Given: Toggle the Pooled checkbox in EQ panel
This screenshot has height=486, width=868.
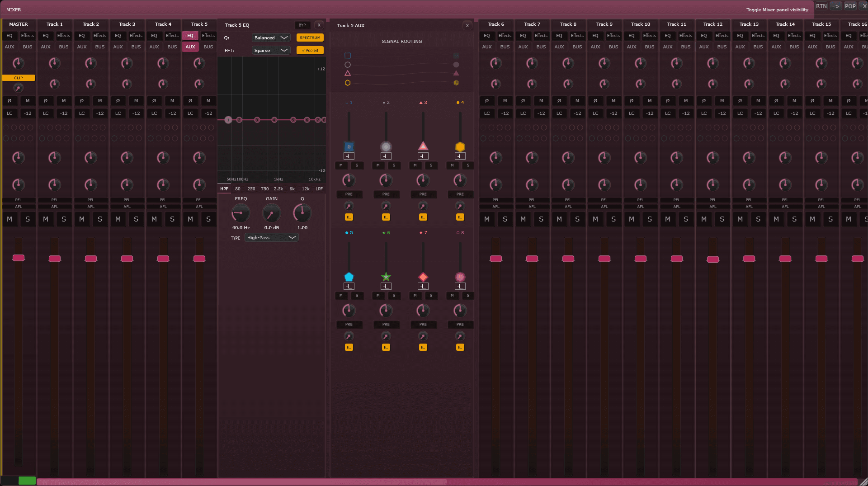Looking at the screenshot, I should coord(310,50).
